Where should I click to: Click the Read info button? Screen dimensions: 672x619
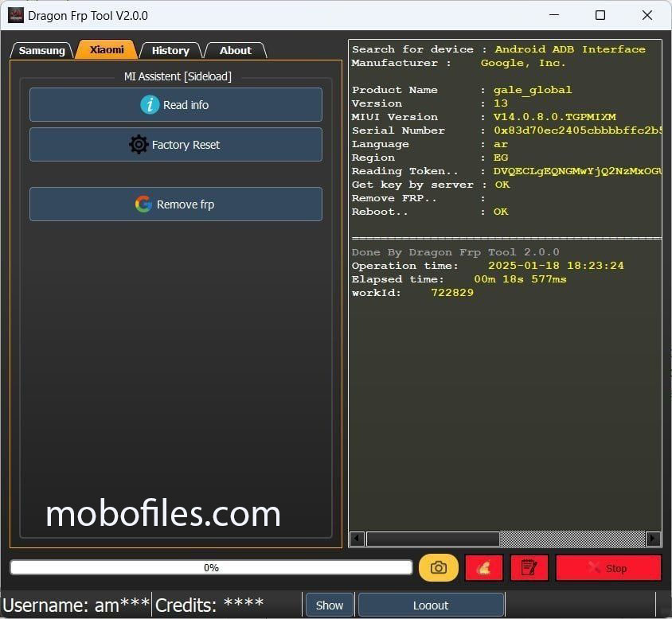(x=176, y=104)
